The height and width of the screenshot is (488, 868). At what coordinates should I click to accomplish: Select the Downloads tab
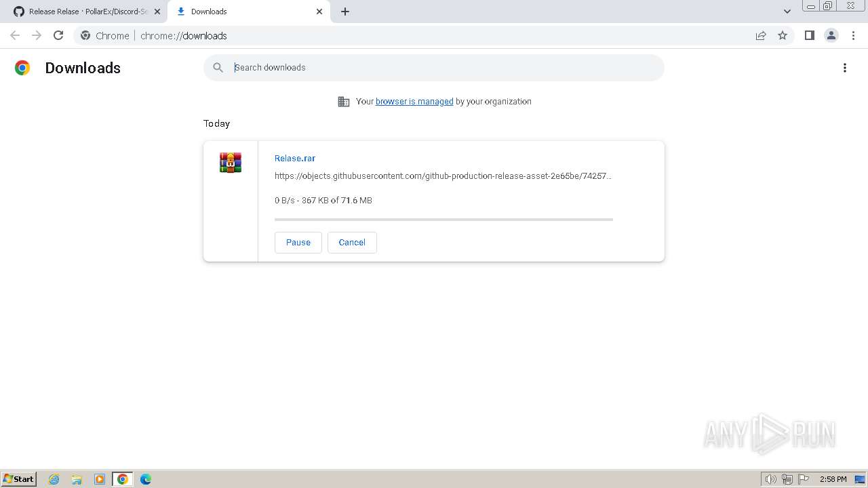[x=249, y=12]
